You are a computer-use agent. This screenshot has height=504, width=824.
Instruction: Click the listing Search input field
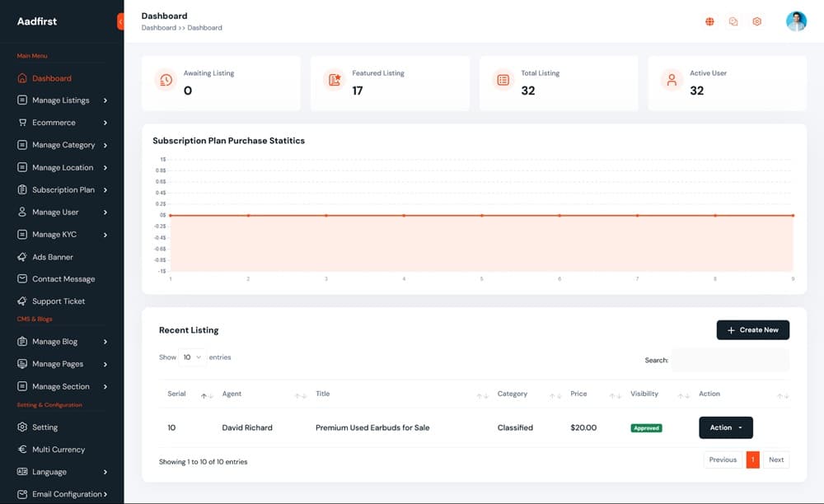point(730,360)
